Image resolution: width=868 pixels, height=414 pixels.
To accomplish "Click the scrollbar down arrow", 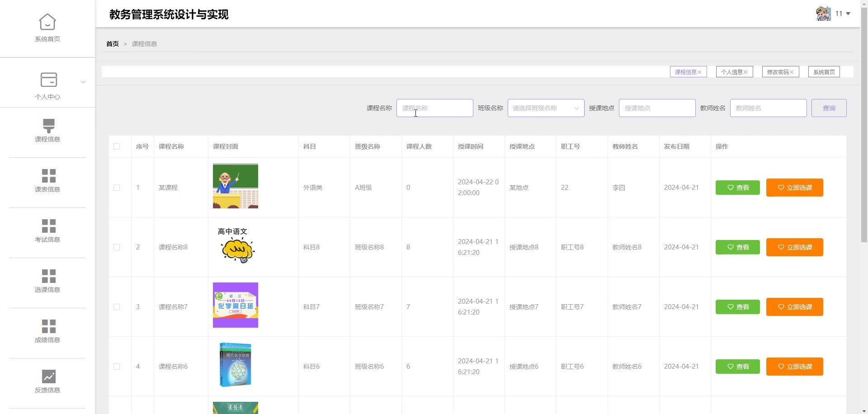I will (x=864, y=410).
